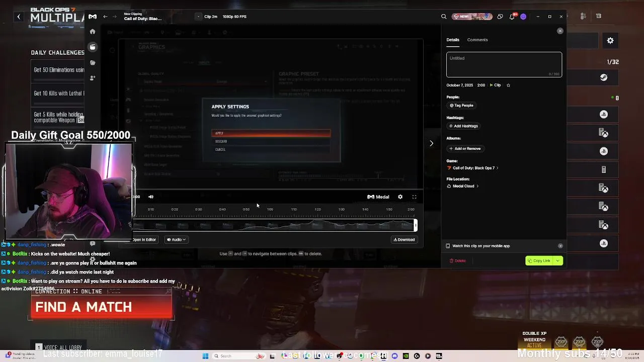Screen dimensions: 644x362
Task: Click the clip waveform strip
Action: (274, 225)
